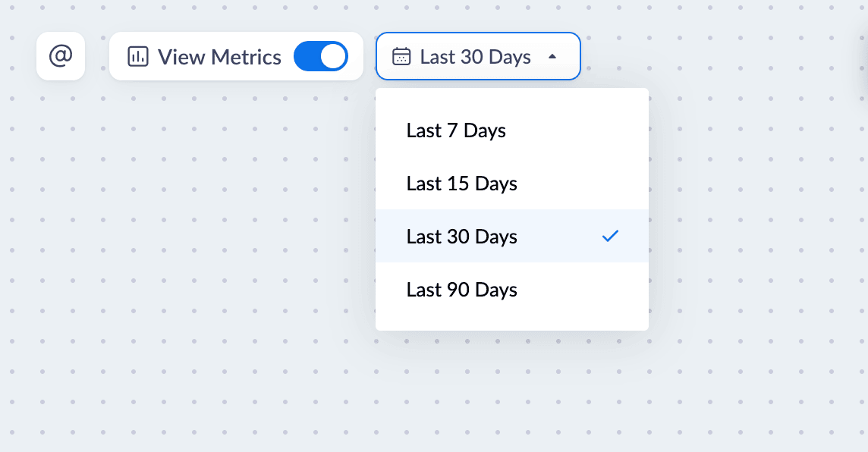
Task: Pick Last 90 Days from the dropdown
Action: pyautogui.click(x=512, y=290)
